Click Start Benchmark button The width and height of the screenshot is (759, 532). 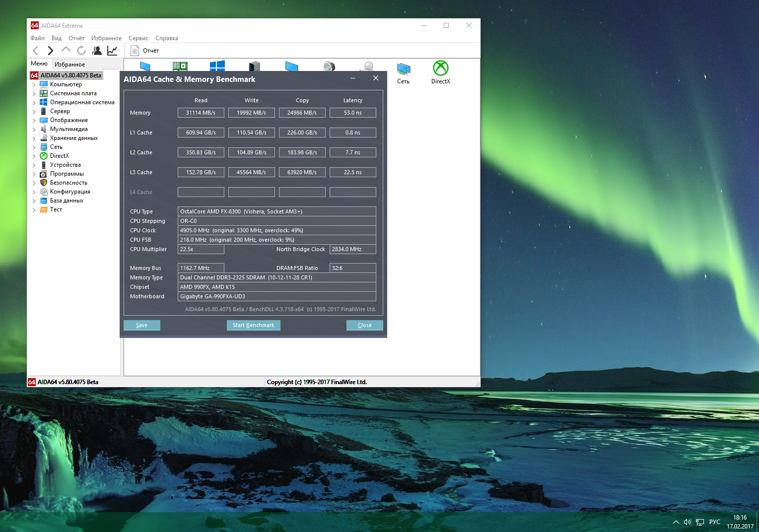click(254, 325)
